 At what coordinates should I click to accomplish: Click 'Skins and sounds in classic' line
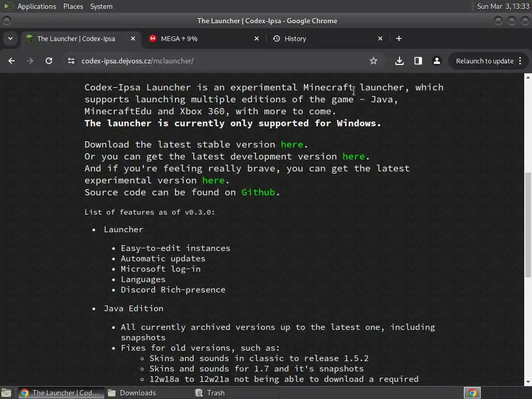tap(259, 358)
